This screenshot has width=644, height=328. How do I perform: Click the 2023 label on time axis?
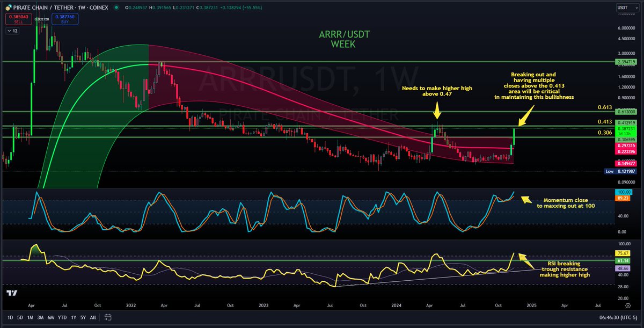pos(263,305)
